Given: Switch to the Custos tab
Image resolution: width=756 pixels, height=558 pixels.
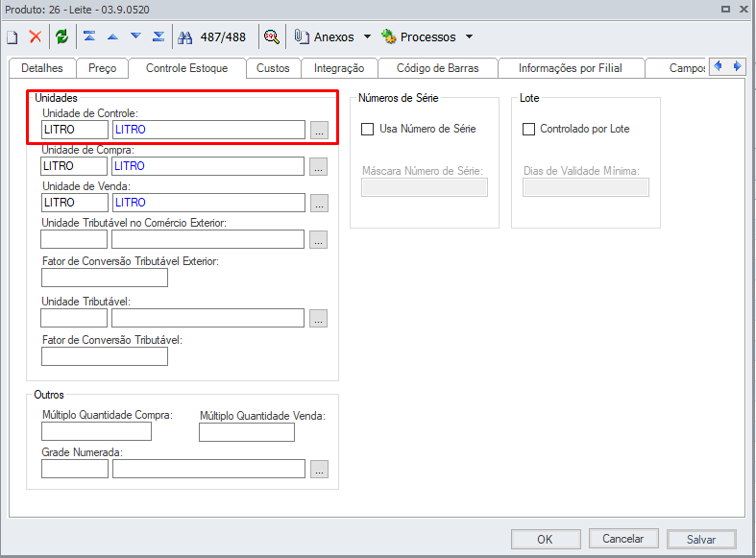Looking at the screenshot, I should click(x=273, y=68).
